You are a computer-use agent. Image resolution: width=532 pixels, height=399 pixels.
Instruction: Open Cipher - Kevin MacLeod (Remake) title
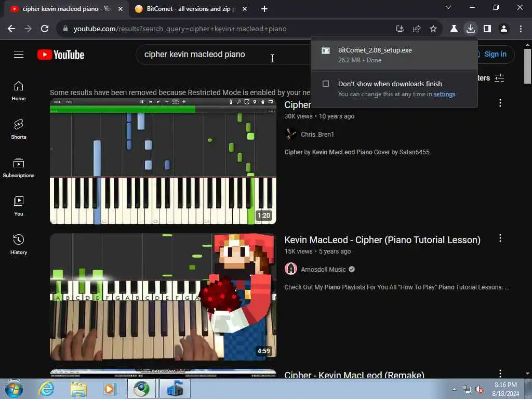point(354,375)
